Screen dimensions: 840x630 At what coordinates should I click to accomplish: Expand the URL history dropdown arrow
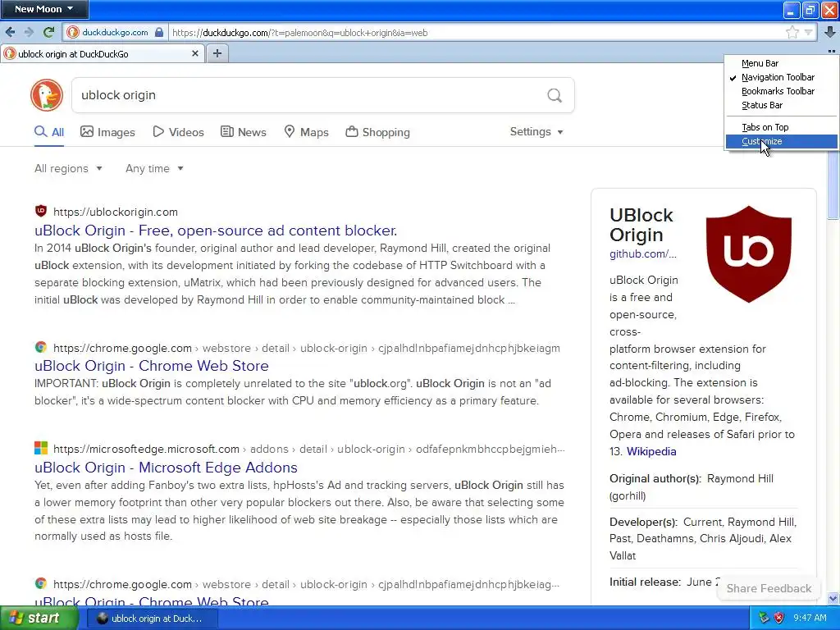click(x=808, y=33)
